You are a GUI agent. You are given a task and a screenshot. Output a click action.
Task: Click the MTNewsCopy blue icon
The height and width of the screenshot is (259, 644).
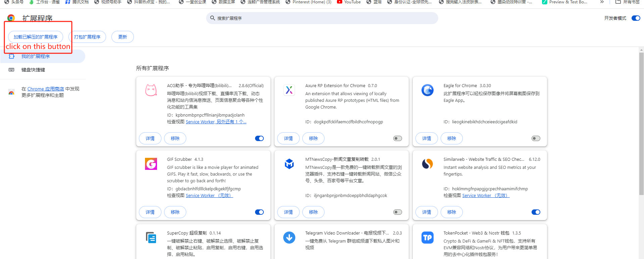(x=289, y=164)
